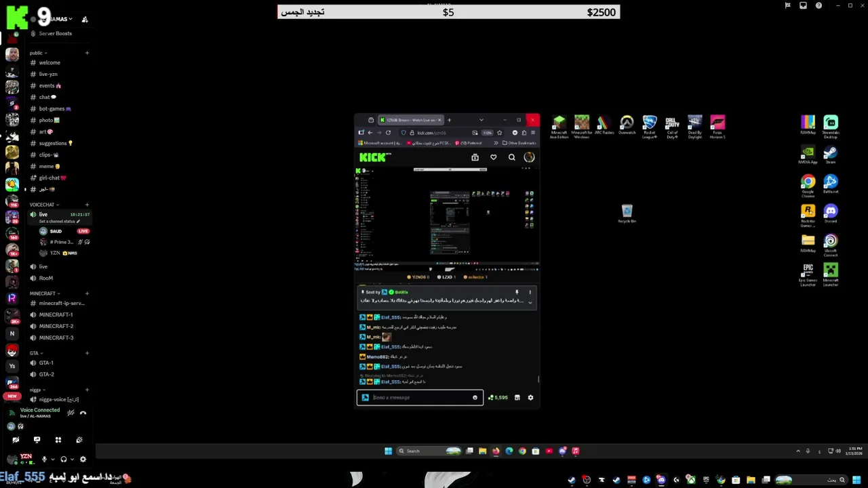Toggle noise suppression in voice panel
The width and height of the screenshot is (868, 488).
71,413
